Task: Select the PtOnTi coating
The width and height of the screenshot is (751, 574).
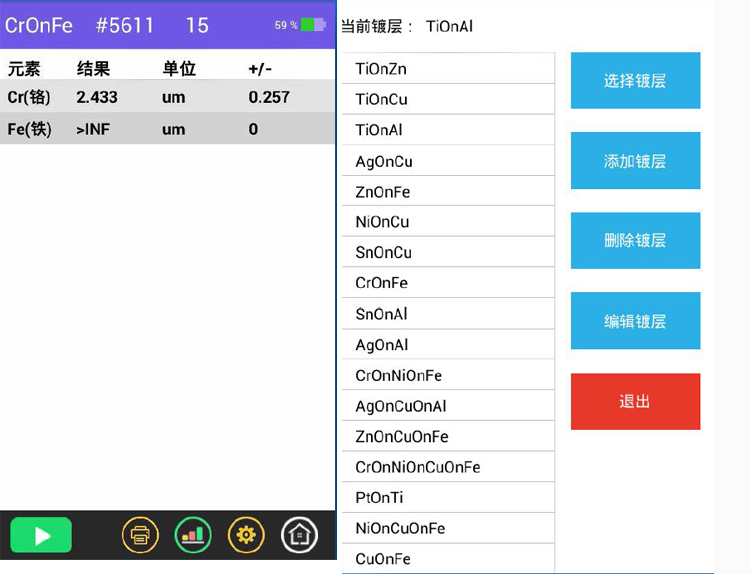Action: click(447, 497)
